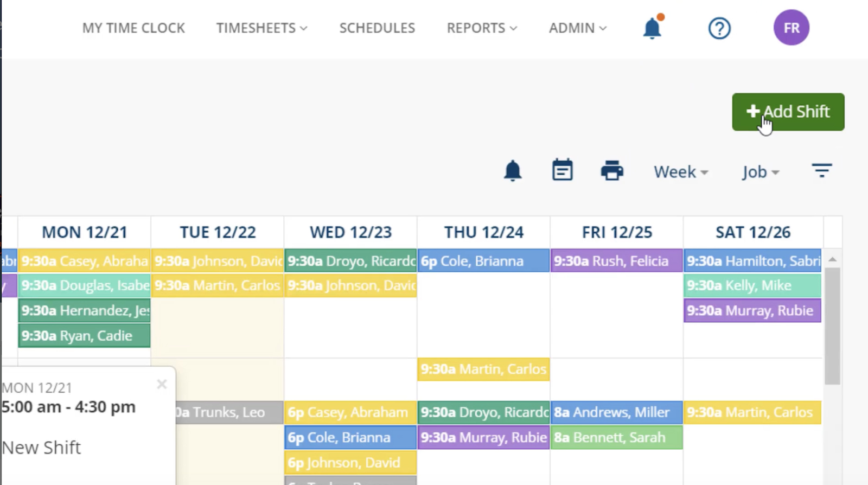868x485 pixels.
Task: Open the calendar date picker icon
Action: pos(562,171)
